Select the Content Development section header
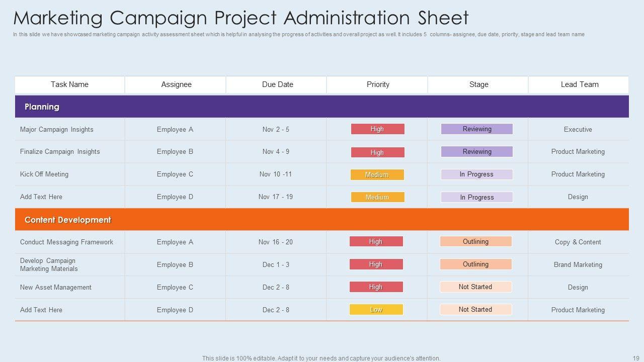 click(321, 220)
